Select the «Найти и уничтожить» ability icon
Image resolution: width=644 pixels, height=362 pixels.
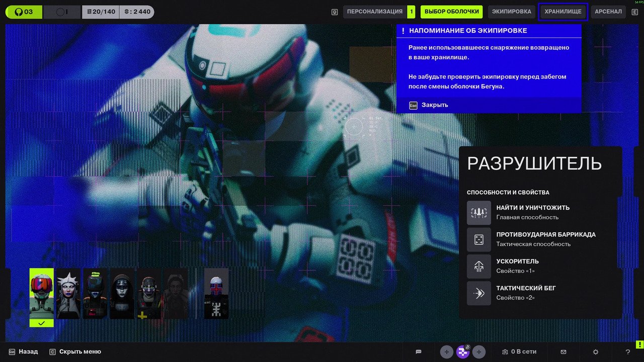[478, 213]
